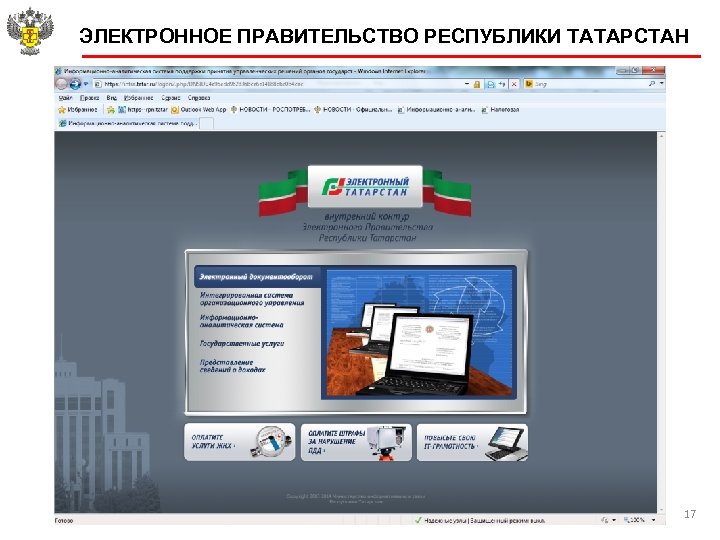
Task: Open the Outlook Web App favorite
Action: point(198,110)
